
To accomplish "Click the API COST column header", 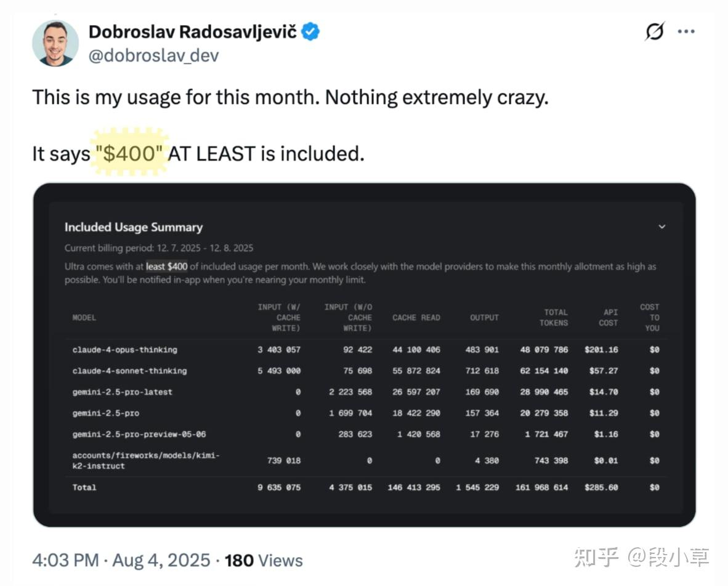I will (607, 318).
